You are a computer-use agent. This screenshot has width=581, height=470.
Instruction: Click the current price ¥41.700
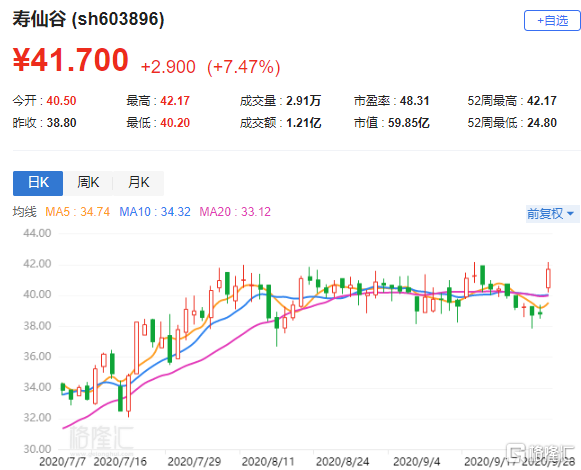70,60
